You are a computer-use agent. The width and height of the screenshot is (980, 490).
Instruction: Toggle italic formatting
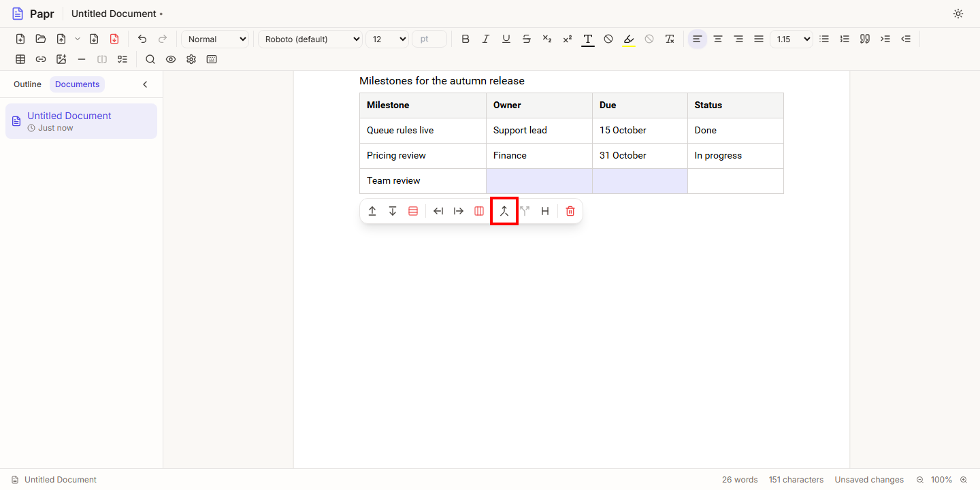coord(486,39)
